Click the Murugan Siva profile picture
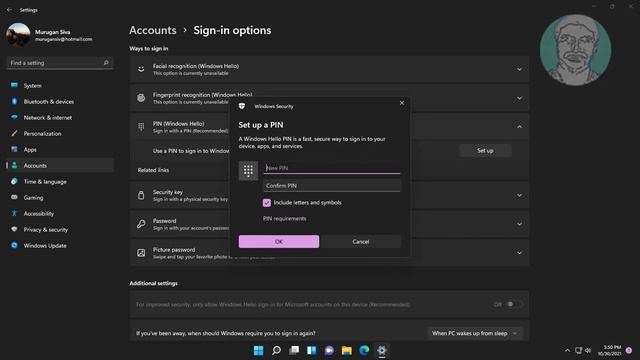The image size is (640, 360). point(18,35)
